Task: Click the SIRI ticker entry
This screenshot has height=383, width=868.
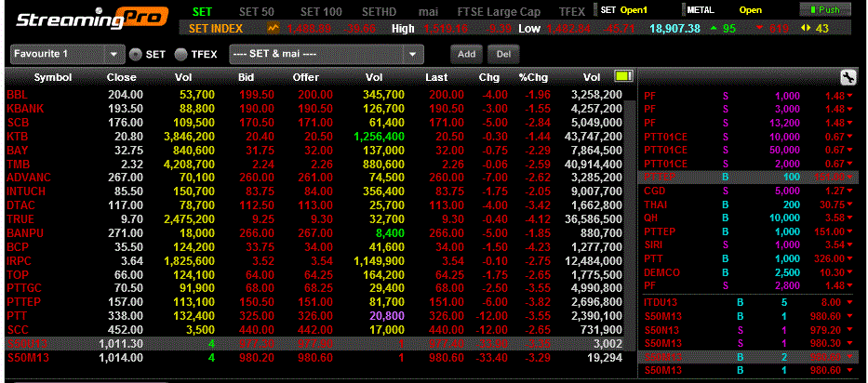Action: click(x=750, y=245)
